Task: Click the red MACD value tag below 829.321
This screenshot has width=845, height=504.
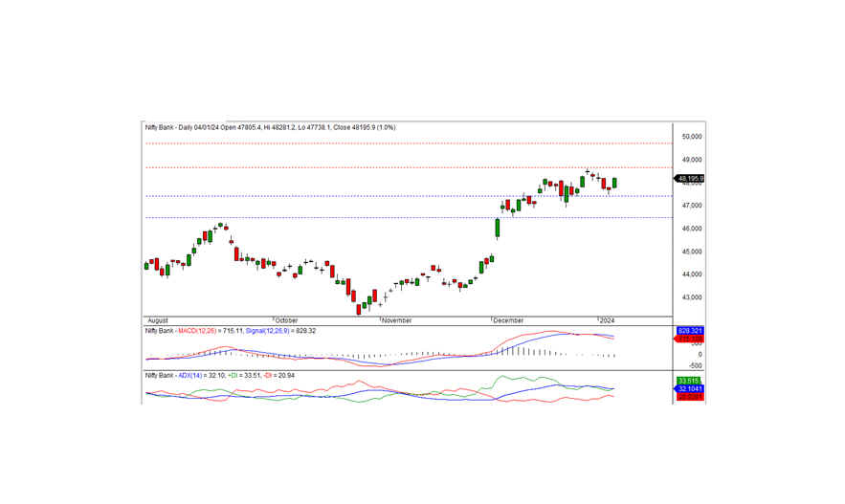Action: (690, 340)
